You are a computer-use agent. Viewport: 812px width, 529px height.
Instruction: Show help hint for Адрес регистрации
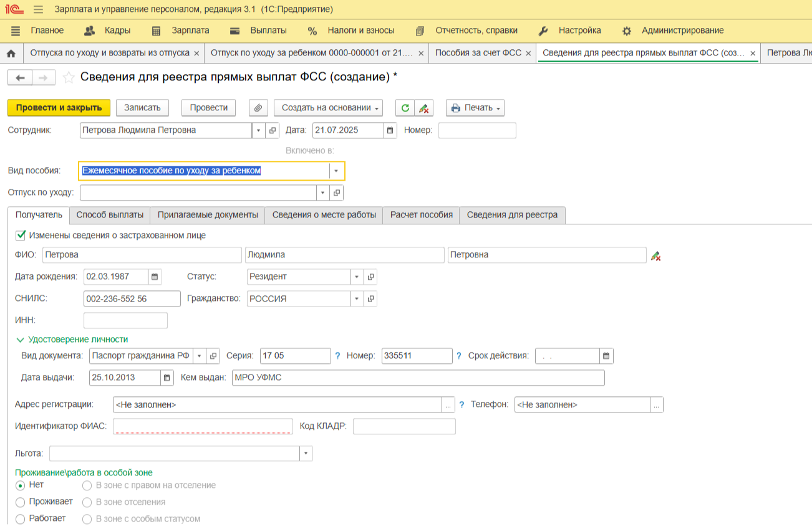pyautogui.click(x=462, y=404)
